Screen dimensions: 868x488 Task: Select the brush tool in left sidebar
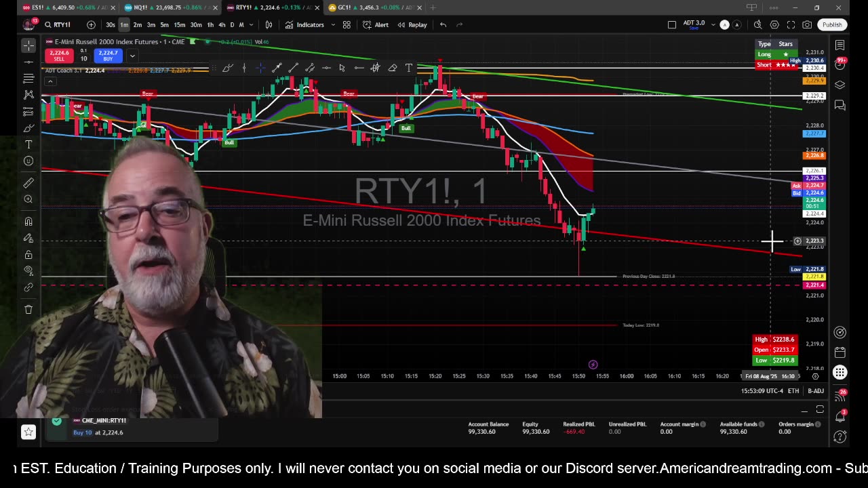[28, 128]
